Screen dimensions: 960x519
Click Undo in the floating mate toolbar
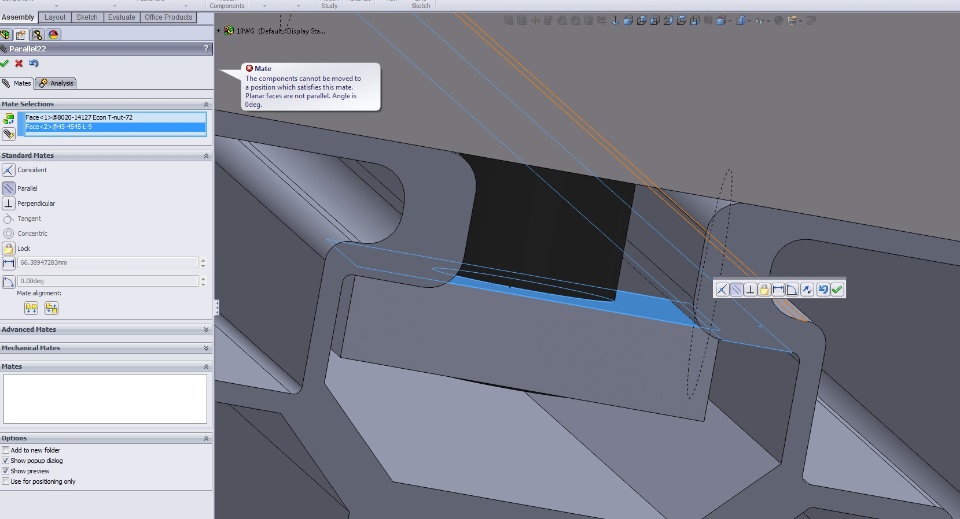pyautogui.click(x=823, y=289)
